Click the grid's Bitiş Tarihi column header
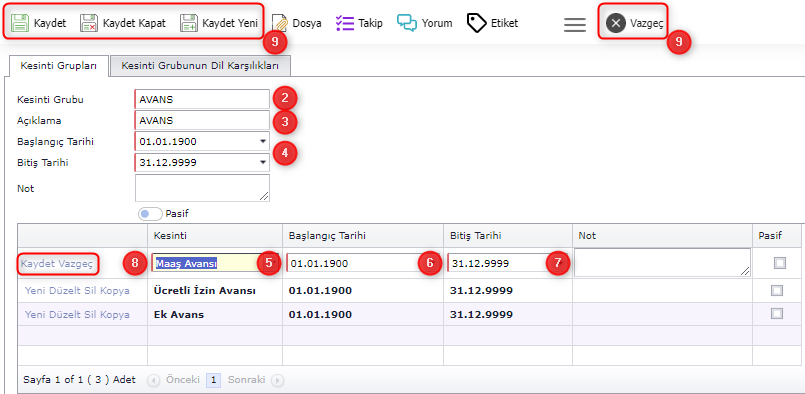The image size is (805, 394). click(508, 235)
